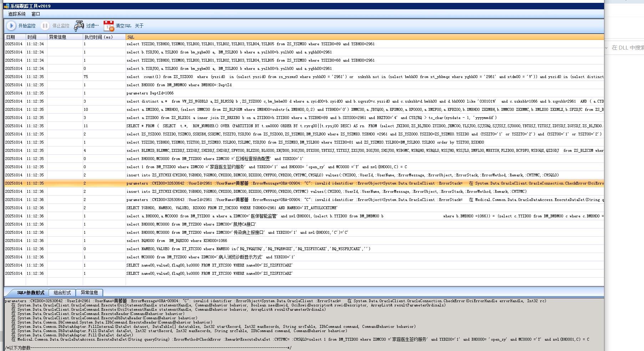Select the row with ZDMC00 ='区域检查报告配置'

tap(304, 159)
